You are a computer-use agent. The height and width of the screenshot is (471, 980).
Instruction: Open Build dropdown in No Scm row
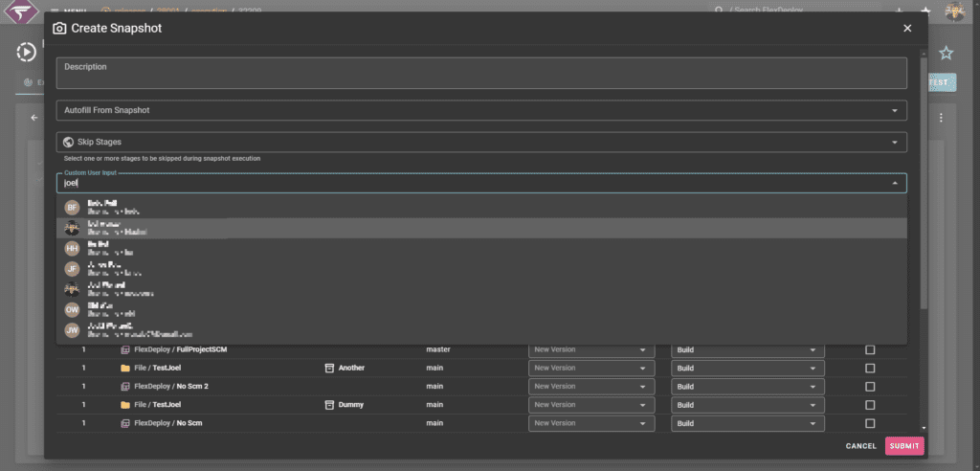747,423
